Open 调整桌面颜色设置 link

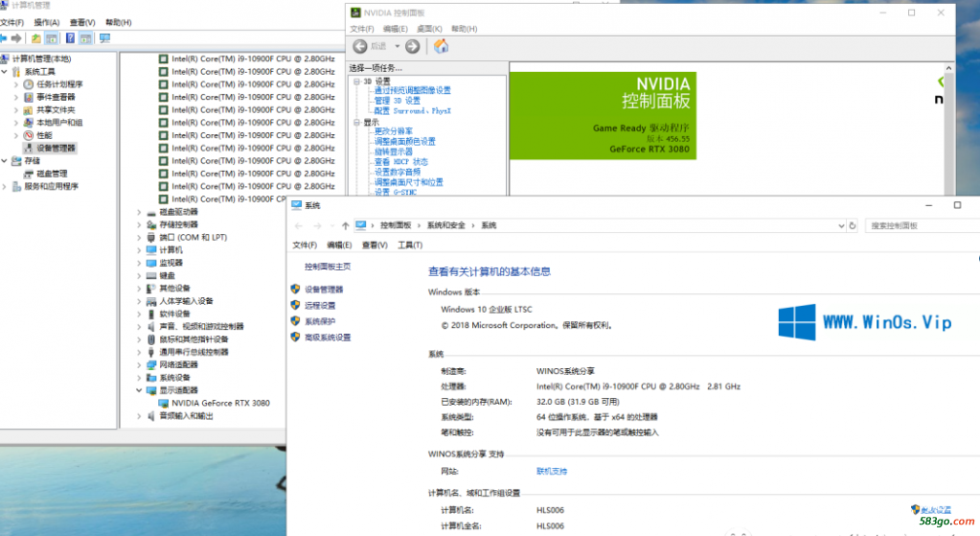405,141
